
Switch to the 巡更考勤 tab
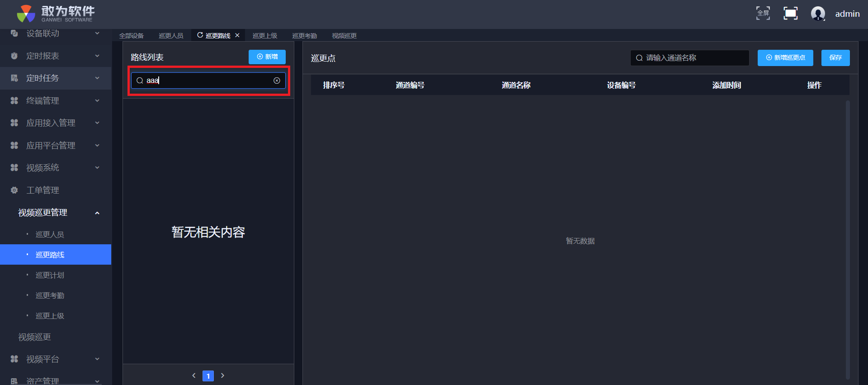click(305, 36)
